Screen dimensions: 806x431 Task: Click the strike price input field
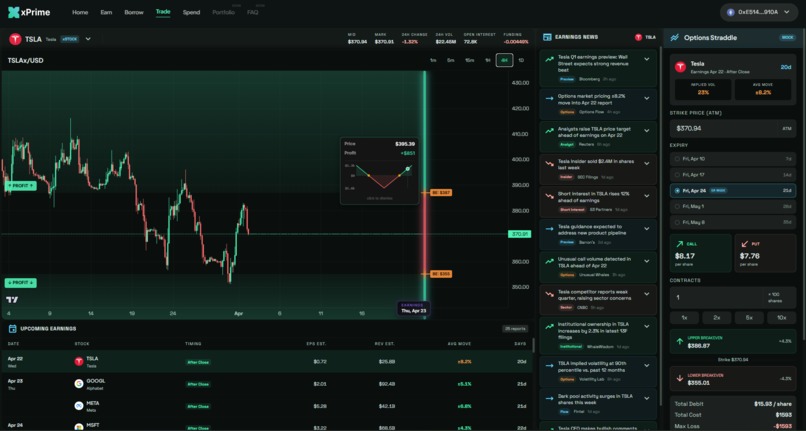coord(733,129)
